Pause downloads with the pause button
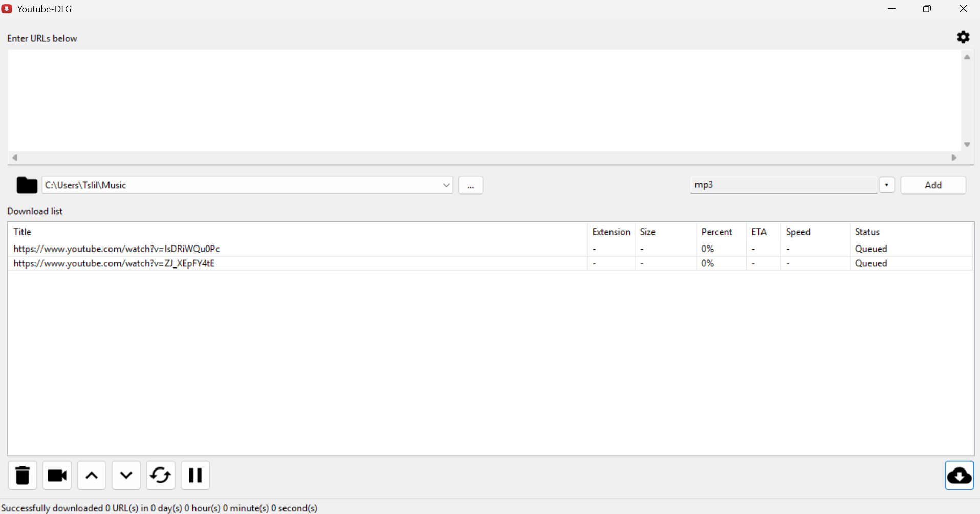This screenshot has height=514, width=980. [195, 476]
